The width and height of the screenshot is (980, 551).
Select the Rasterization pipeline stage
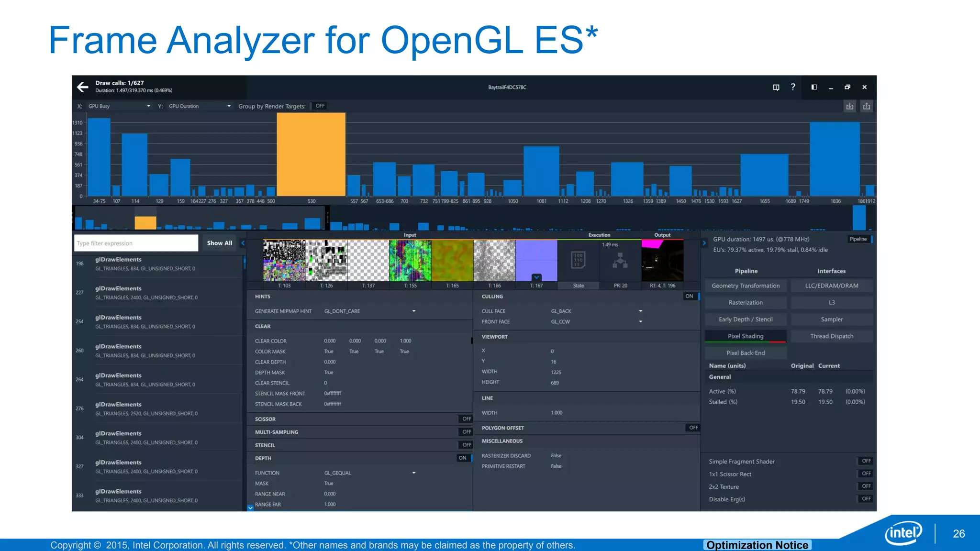746,303
